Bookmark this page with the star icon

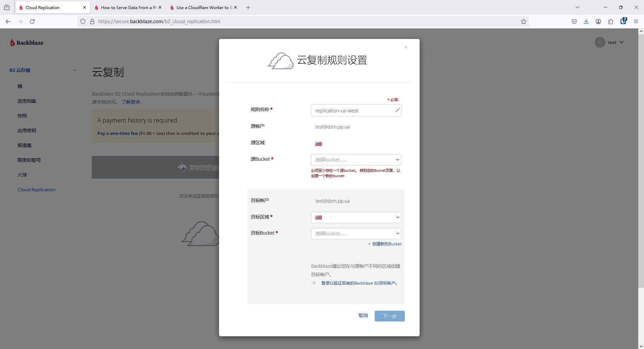coord(523,21)
